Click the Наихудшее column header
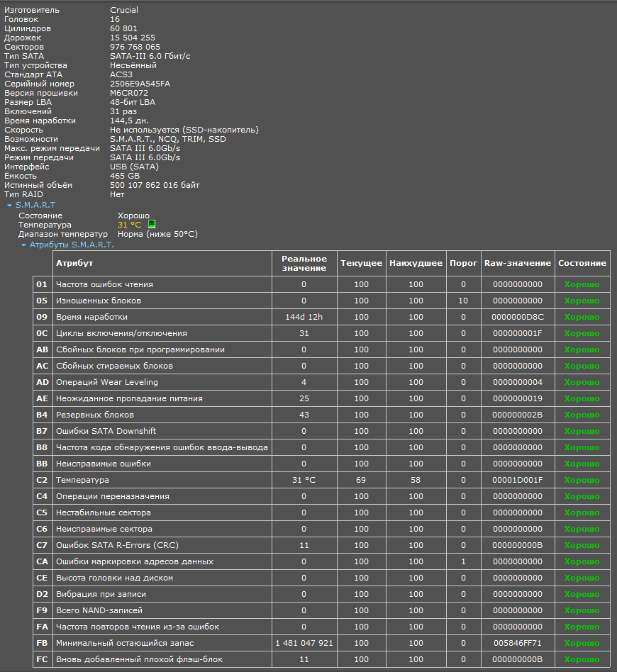 (x=416, y=263)
